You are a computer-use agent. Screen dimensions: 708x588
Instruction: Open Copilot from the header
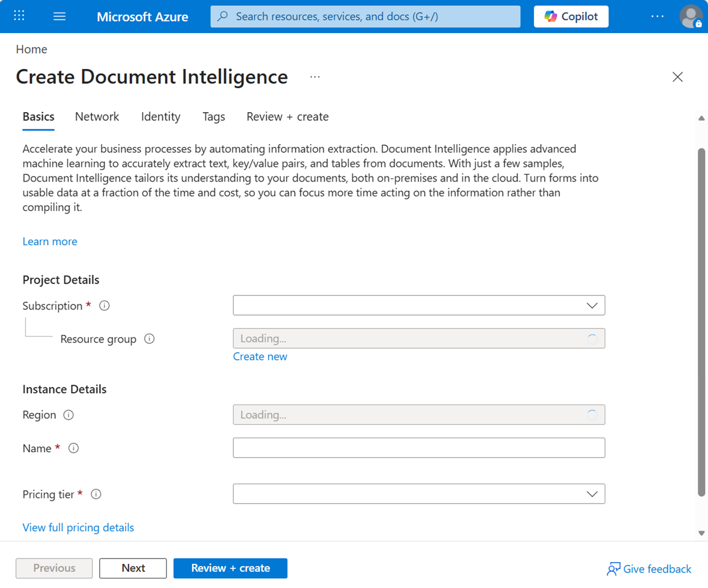pyautogui.click(x=571, y=17)
